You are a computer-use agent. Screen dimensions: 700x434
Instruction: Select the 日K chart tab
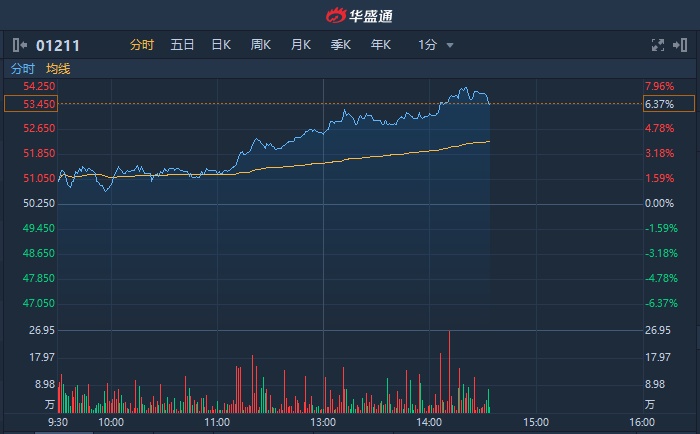point(221,45)
